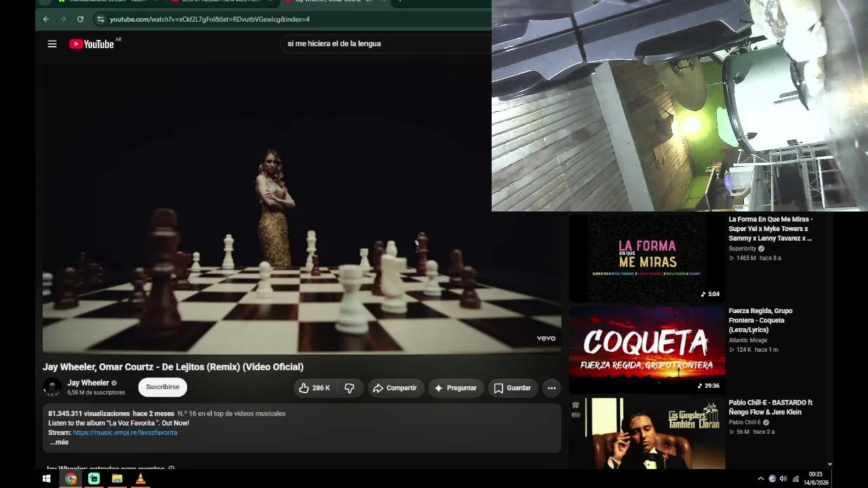Open Jay Wheeler channel name link

coord(88,383)
